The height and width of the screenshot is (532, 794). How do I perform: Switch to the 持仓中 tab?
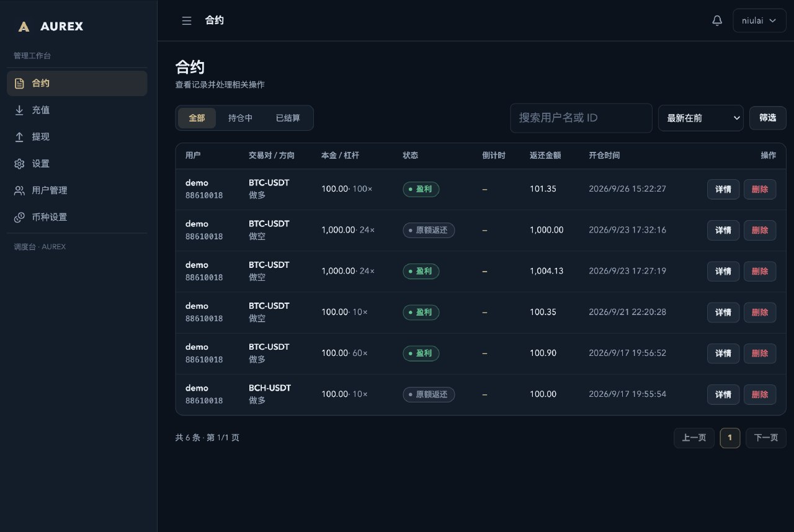point(241,118)
